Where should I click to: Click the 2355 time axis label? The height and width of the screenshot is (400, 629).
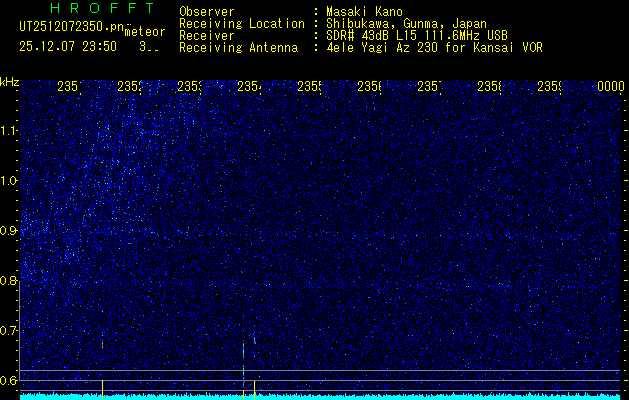coord(309,86)
